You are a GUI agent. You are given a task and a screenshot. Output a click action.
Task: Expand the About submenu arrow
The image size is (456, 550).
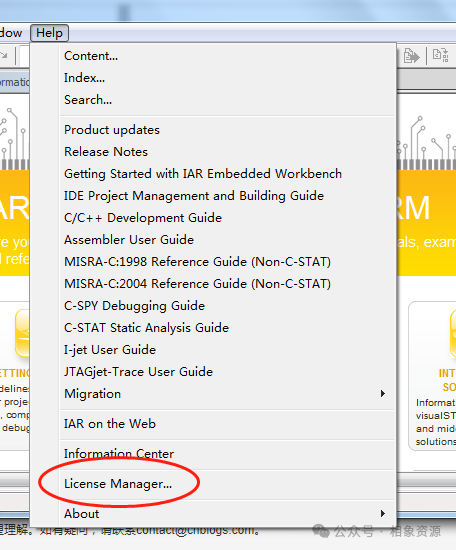click(x=383, y=514)
